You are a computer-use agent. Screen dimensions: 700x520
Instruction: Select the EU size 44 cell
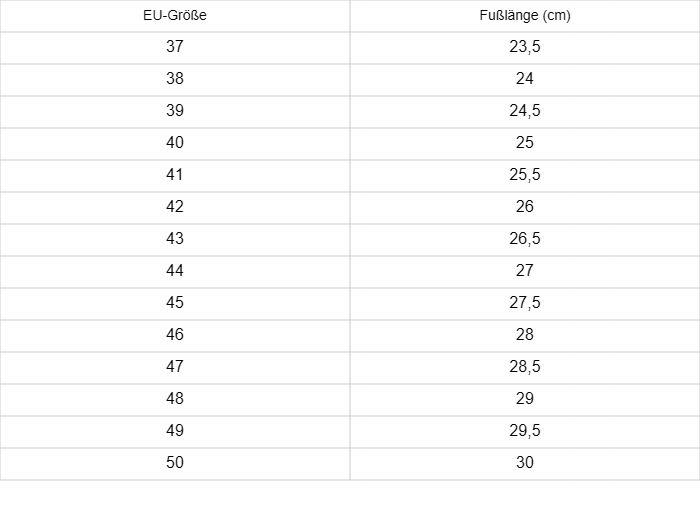click(x=175, y=270)
